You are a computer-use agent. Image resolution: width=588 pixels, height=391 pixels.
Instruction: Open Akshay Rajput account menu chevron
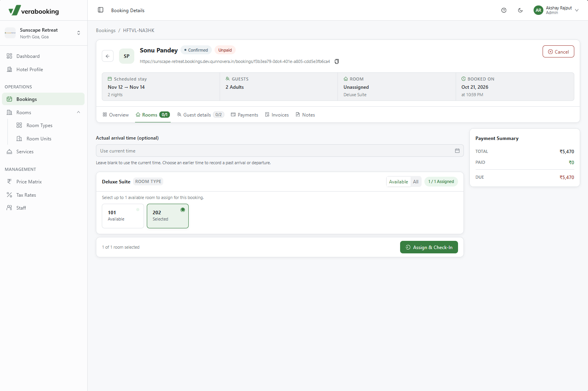tap(577, 10)
